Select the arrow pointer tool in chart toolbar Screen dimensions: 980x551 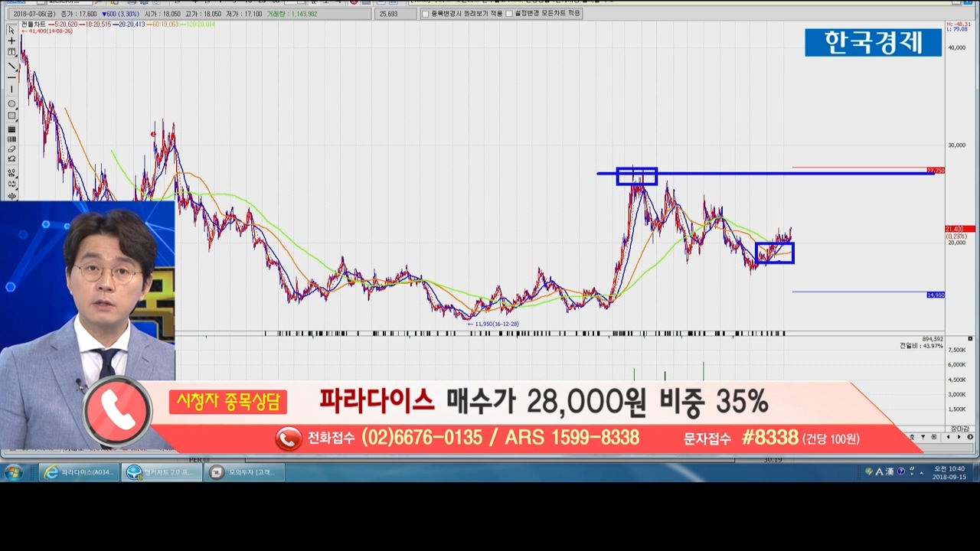11,30
